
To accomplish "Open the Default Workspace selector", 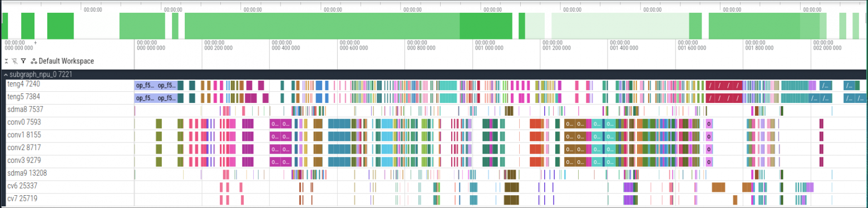I will tap(66, 61).
